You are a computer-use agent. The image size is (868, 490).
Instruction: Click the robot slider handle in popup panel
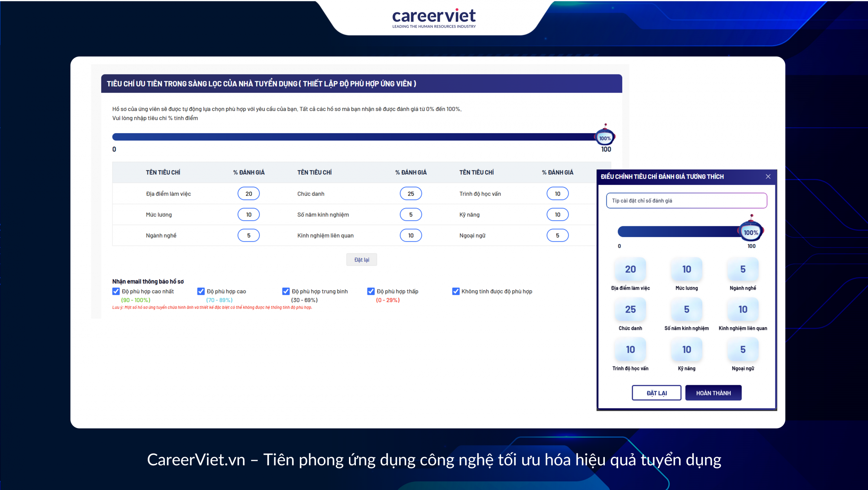(751, 232)
